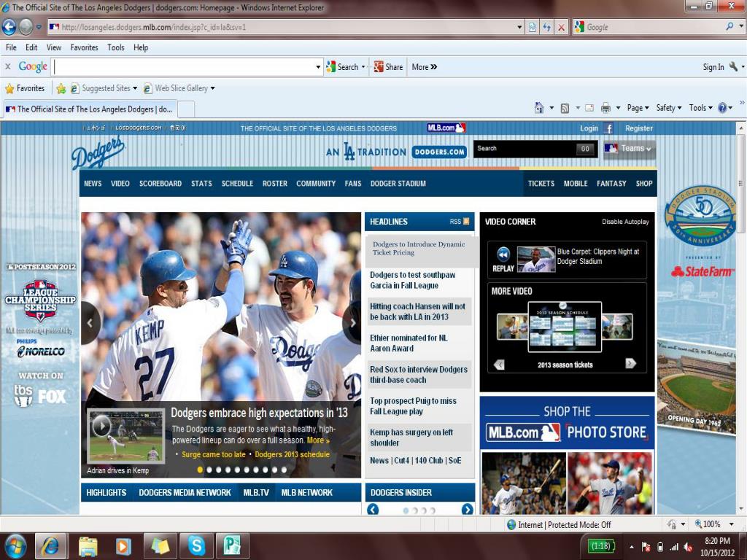Select the last carousel dot indicator

click(x=284, y=470)
